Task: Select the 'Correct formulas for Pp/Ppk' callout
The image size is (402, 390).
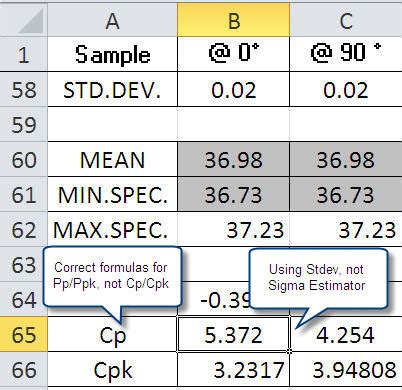Action: click(112, 276)
